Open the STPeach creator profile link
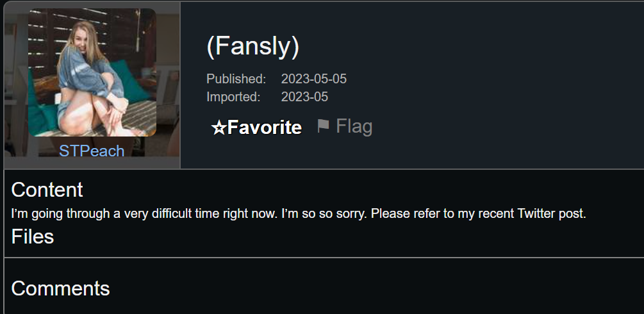 click(92, 151)
